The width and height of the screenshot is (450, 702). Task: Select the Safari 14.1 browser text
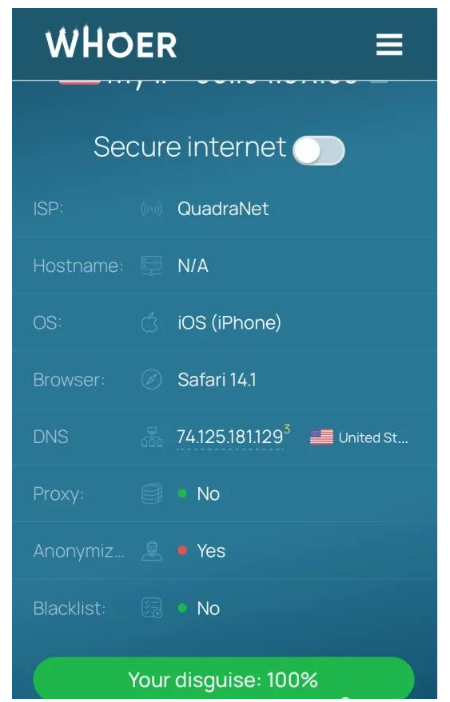(x=217, y=380)
